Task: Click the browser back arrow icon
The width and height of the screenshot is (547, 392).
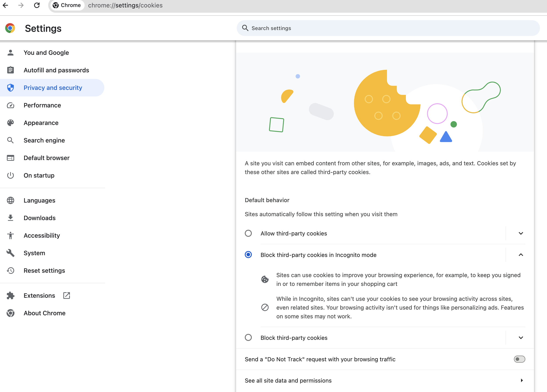Action: tap(5, 5)
